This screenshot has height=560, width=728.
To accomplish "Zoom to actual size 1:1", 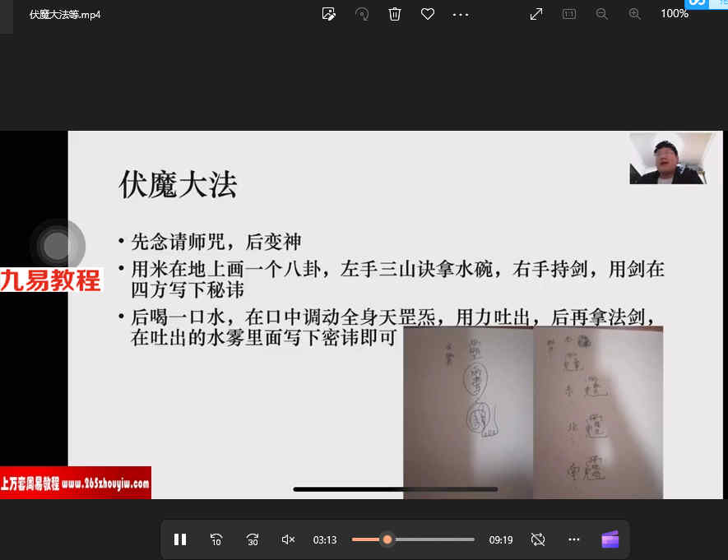I will 568,14.
